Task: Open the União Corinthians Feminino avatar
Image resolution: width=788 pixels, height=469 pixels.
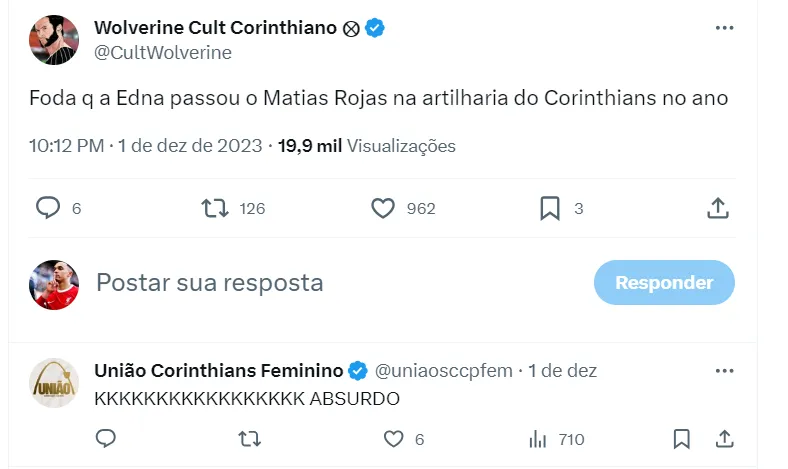Action: (54, 383)
